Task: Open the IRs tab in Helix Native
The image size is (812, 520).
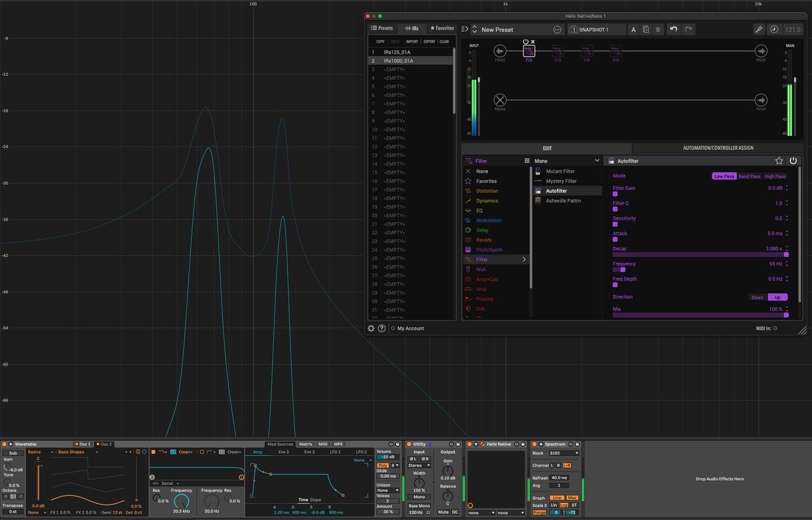Action: [412, 28]
